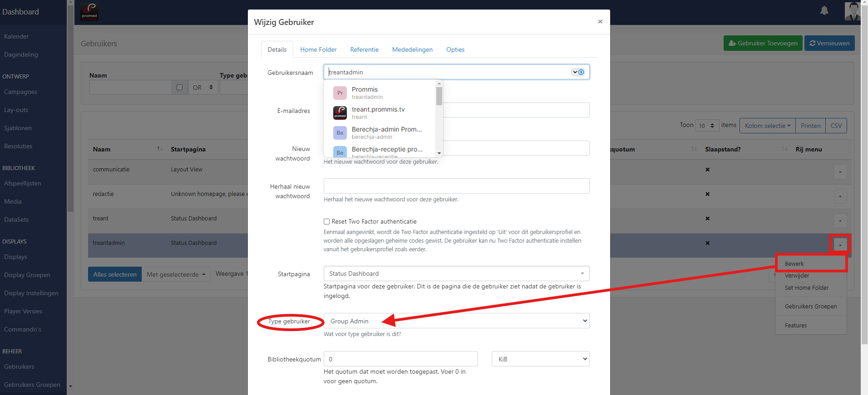Expand the Type gebruiker Group Admin dropdown
The image size is (868, 395).
456,321
